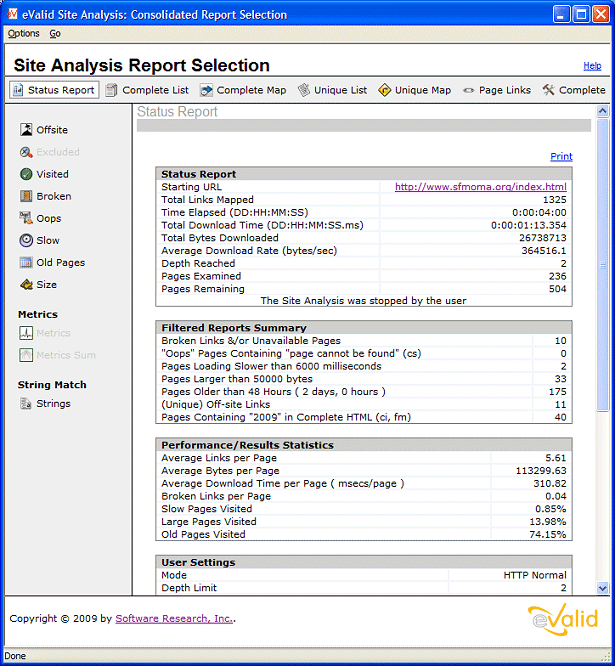This screenshot has width=615, height=666.
Task: Click the scrollbar up arrow
Action: 602,111
